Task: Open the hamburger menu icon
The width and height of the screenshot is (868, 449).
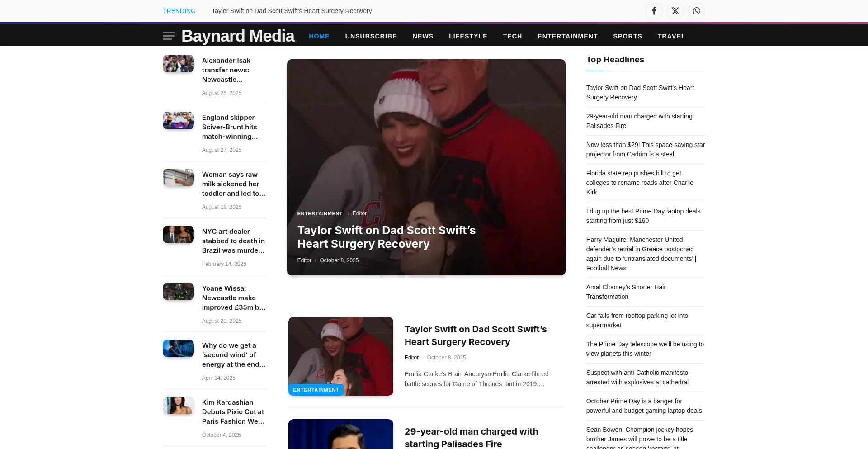Action: pyautogui.click(x=169, y=36)
